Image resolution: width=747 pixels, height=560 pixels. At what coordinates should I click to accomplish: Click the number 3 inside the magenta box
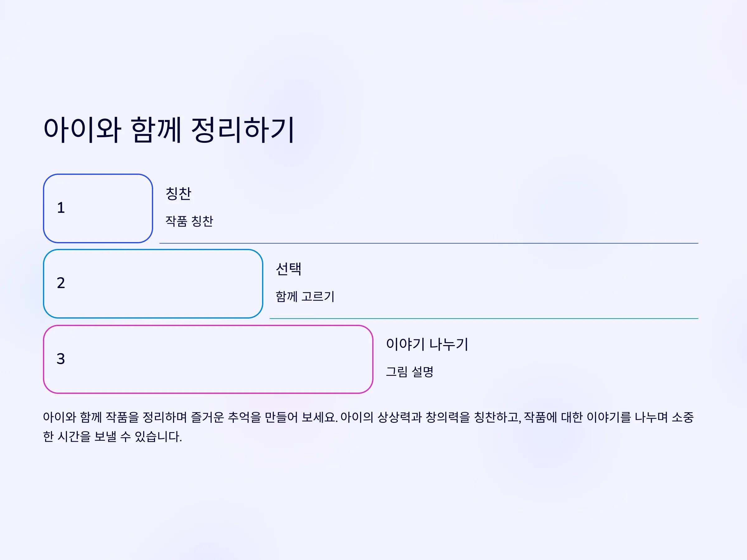click(61, 359)
